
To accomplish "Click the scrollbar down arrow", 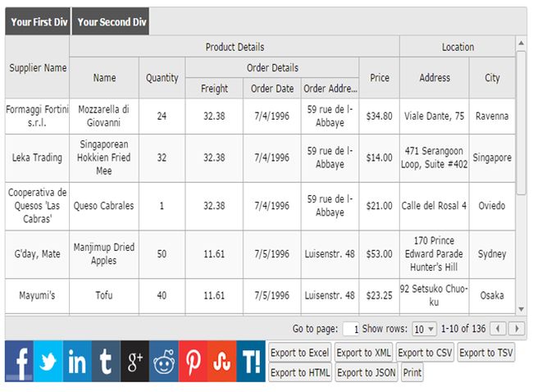I will coord(521,309).
